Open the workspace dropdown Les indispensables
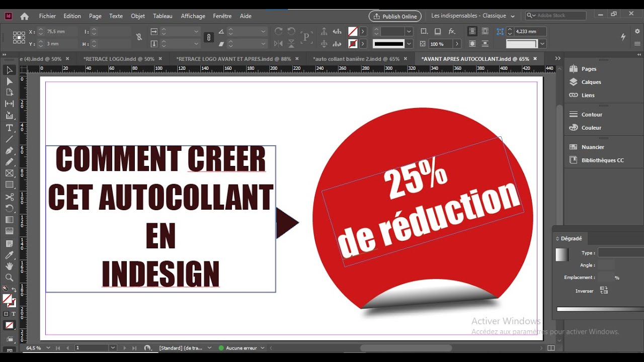The image size is (644, 362). click(473, 16)
